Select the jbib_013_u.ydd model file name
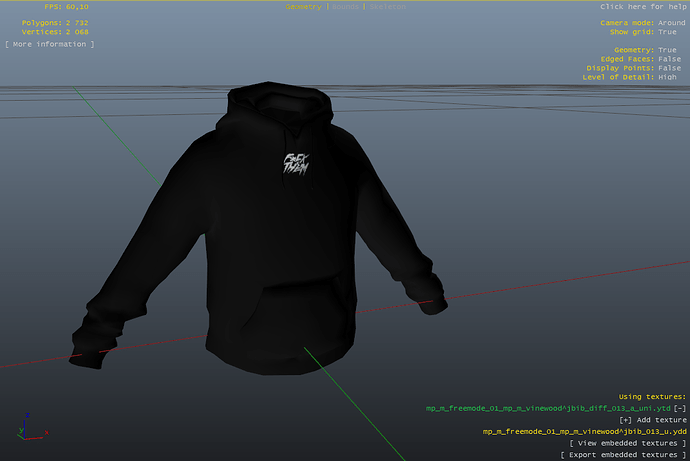Image resolution: width=690 pixels, height=461 pixels. pos(584,432)
